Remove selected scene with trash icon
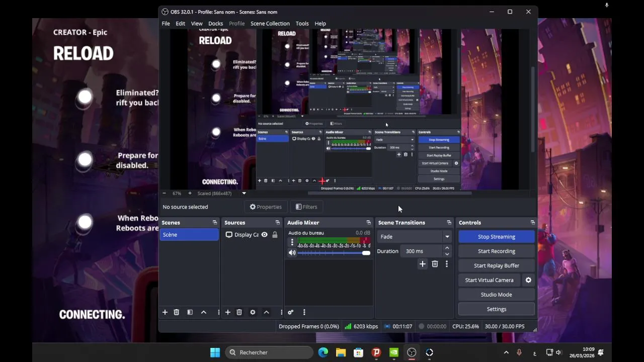The width and height of the screenshot is (644, 362). [177, 312]
